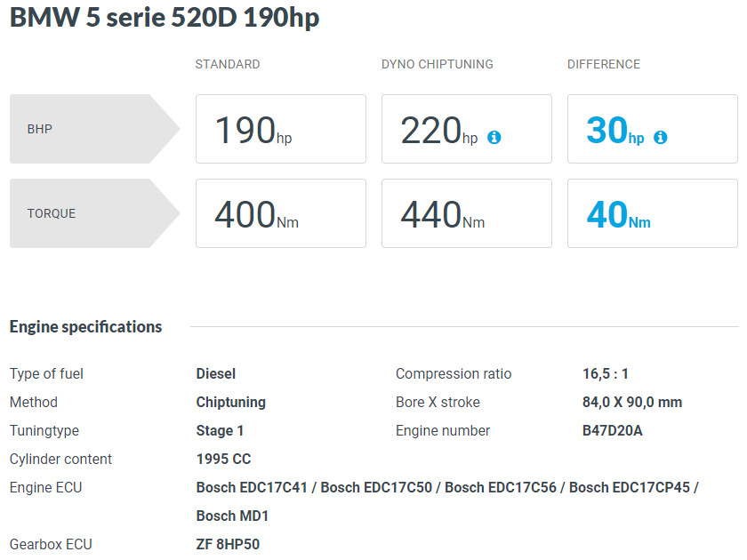Image resolution: width=747 pixels, height=560 pixels.
Task: Click the tuned 440Nm torque box
Action: (467, 213)
